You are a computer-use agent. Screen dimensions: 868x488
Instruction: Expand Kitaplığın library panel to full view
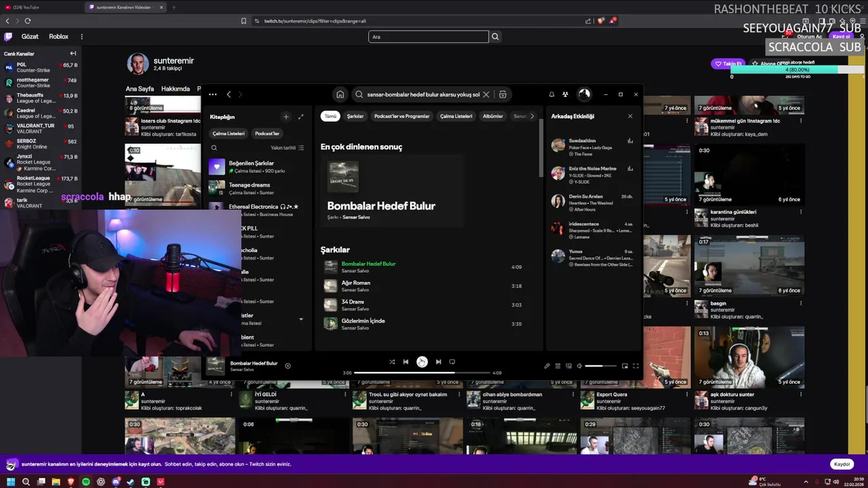pos(300,117)
